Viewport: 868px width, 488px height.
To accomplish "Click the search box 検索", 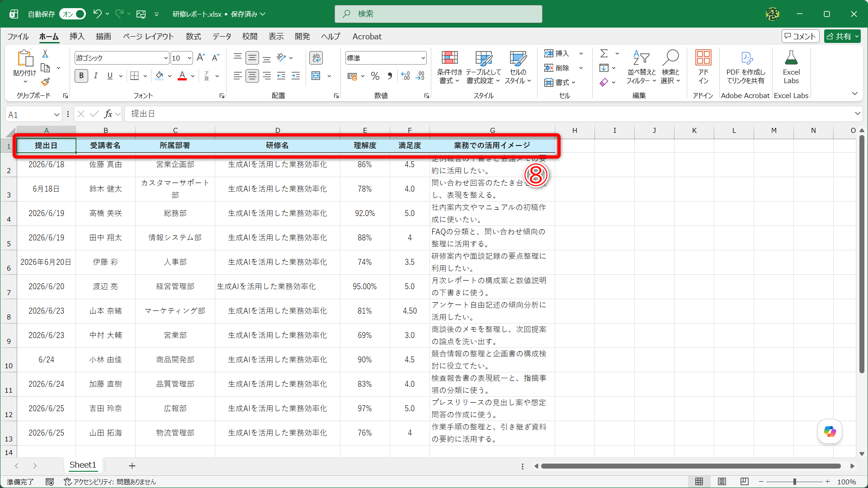I will (x=438, y=14).
